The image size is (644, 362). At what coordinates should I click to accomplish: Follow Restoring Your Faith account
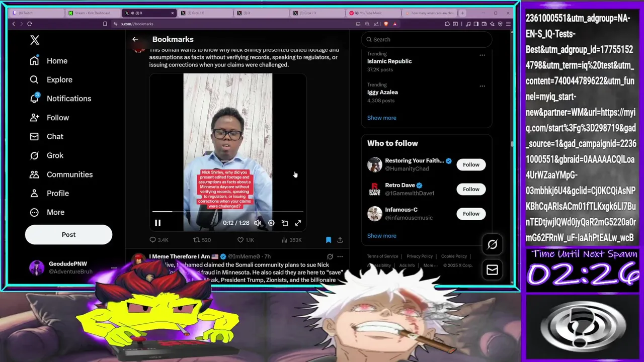[x=471, y=164]
